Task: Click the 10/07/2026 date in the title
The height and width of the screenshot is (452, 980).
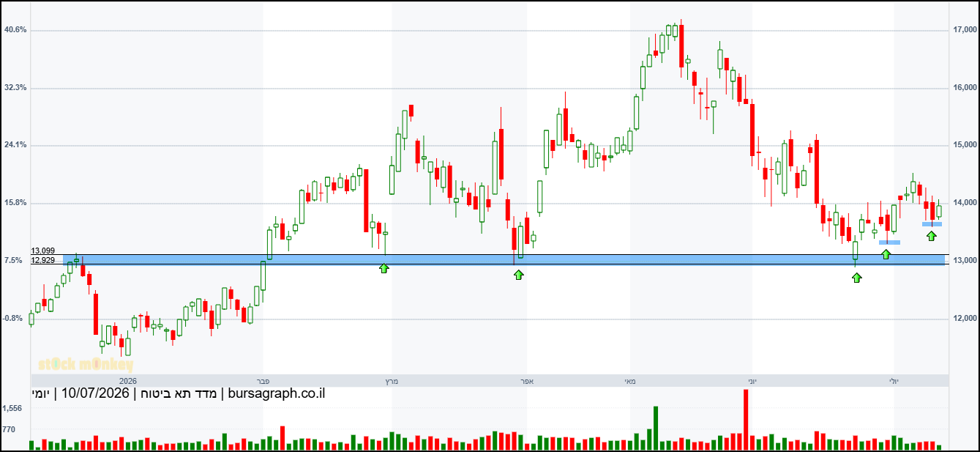Action: (x=95, y=393)
